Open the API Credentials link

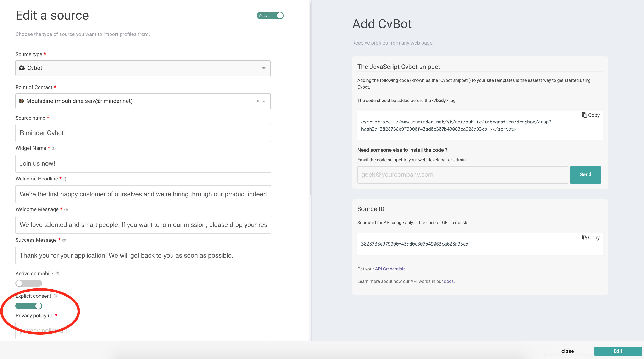[390, 269]
